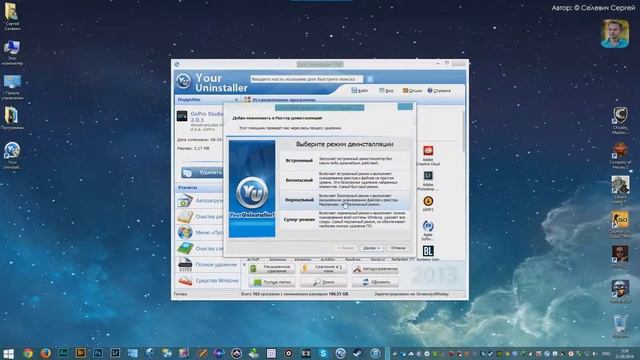Hide the bottom tools panel with x

[x=244, y=264]
